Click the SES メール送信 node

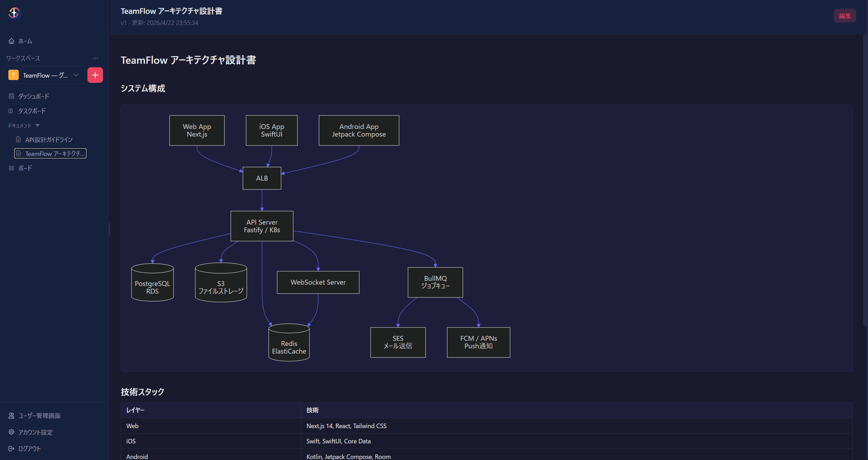(398, 342)
